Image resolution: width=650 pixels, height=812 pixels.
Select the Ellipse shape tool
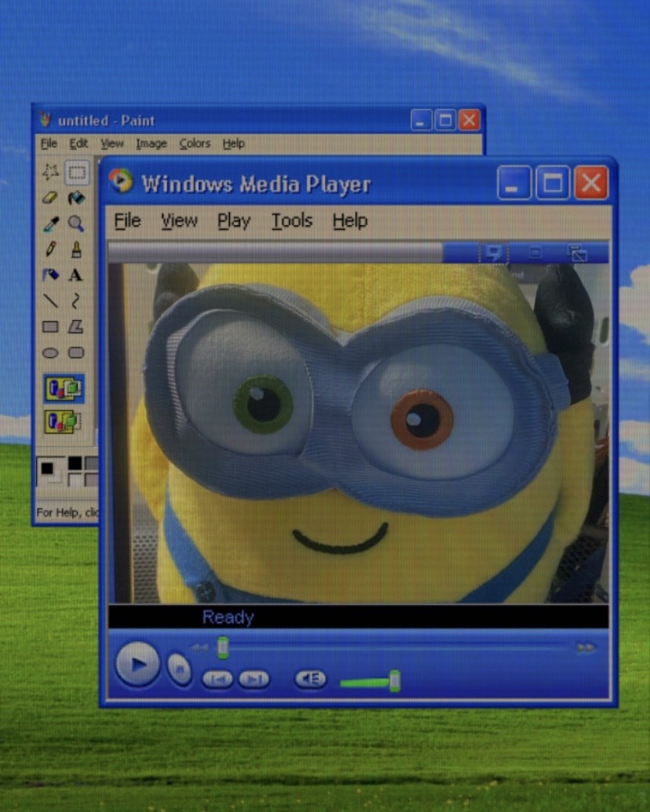[x=50, y=352]
